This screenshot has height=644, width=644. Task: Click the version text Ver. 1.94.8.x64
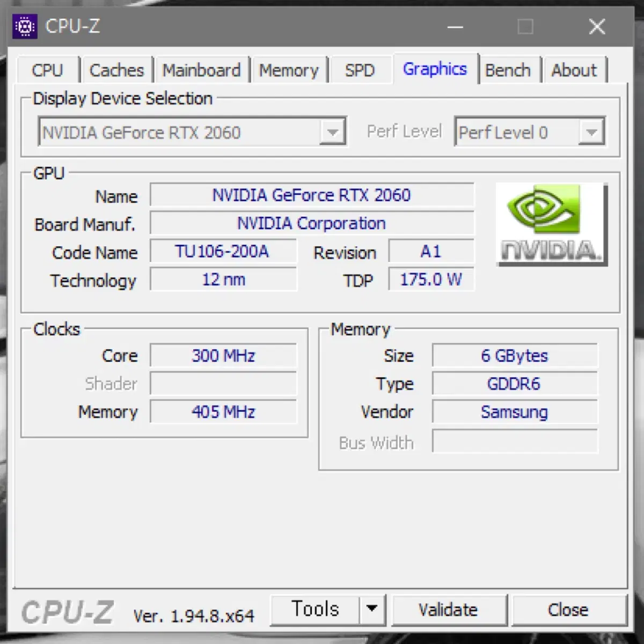pyautogui.click(x=194, y=616)
